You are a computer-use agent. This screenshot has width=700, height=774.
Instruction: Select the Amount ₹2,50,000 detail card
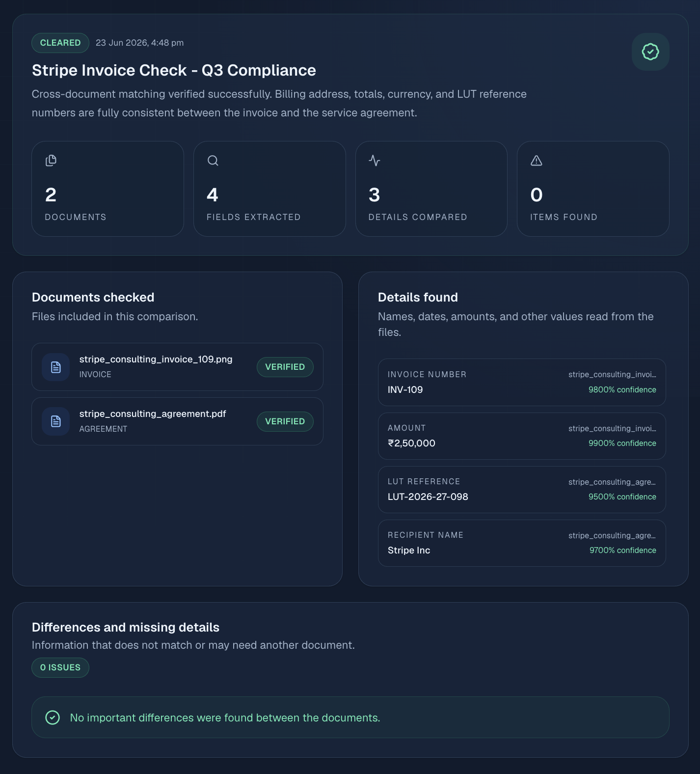click(x=522, y=436)
